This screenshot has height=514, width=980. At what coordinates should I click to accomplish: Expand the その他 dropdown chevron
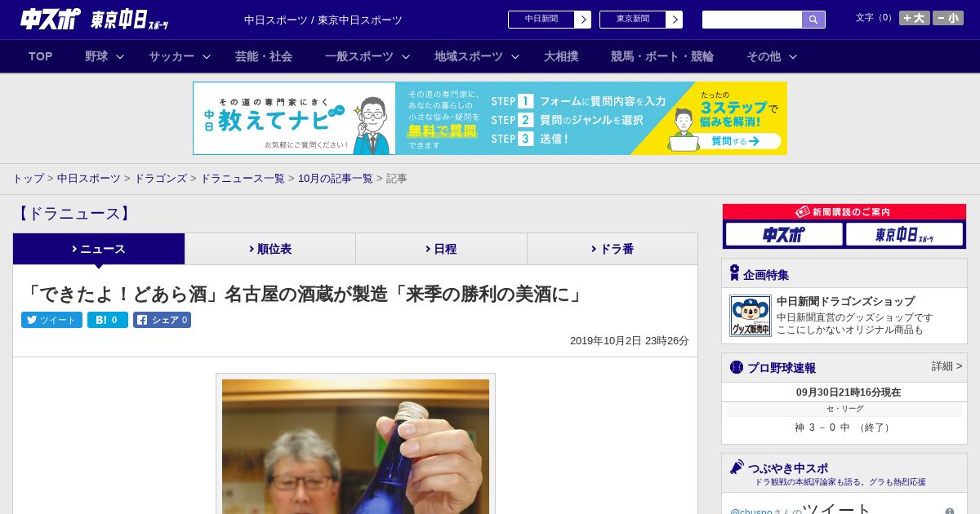793,56
